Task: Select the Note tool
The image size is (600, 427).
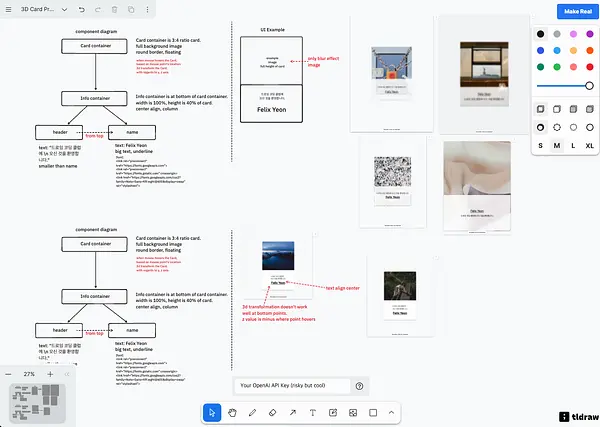Action: [x=333, y=412]
